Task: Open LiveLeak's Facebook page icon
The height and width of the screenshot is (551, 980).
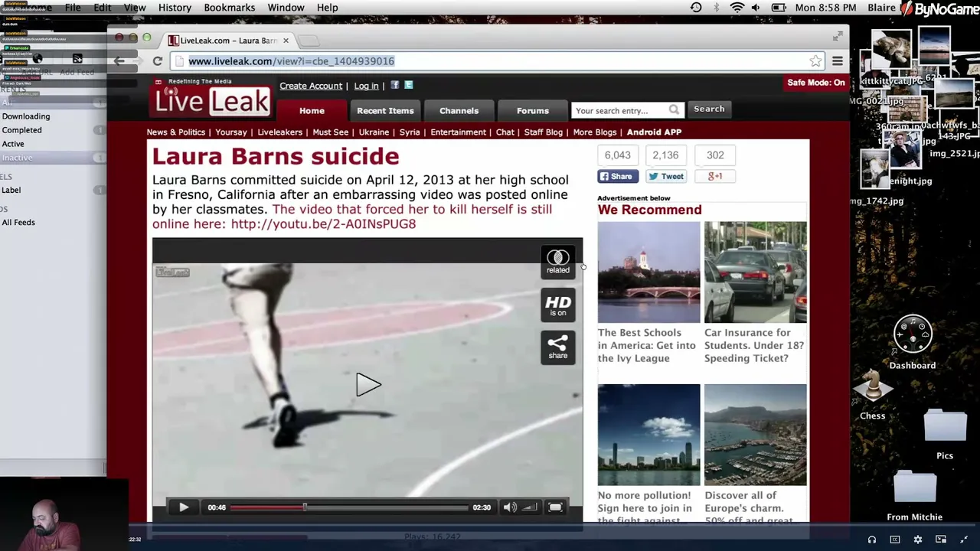Action: [x=395, y=85]
